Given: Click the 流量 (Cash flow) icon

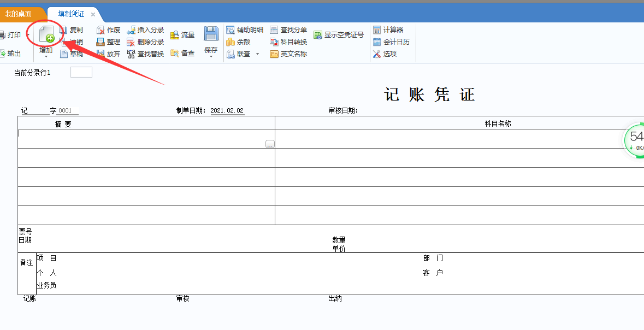Looking at the screenshot, I should 175,35.
